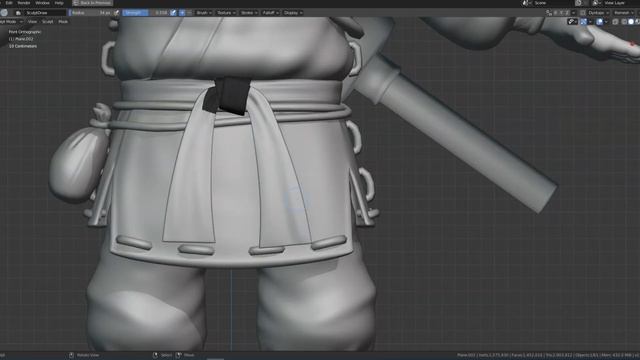Click the SculptDraw brush name field
The height and width of the screenshot is (360, 640).
pyautogui.click(x=44, y=13)
